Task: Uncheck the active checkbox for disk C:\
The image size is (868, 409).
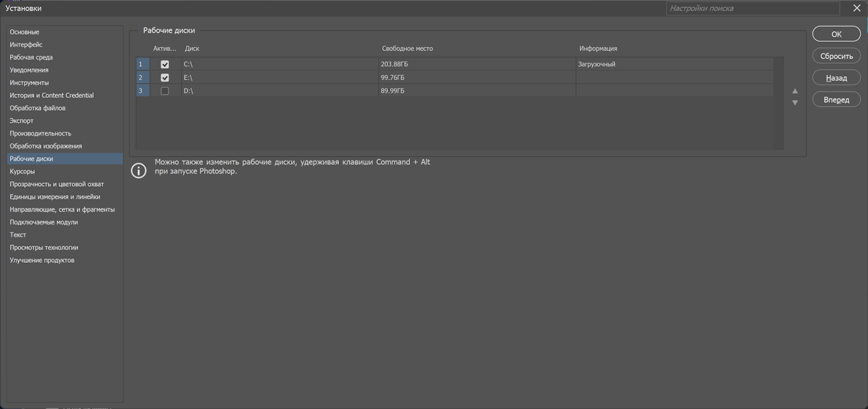Action: pos(165,65)
